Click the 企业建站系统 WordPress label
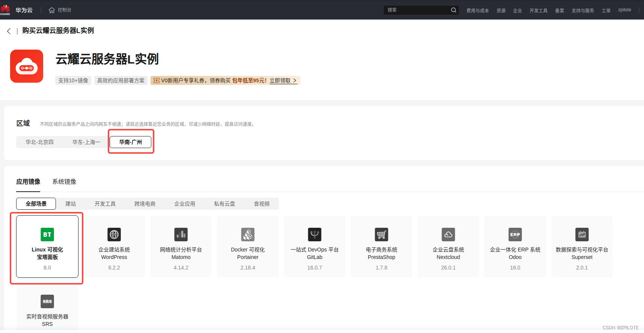This screenshot has height=333, width=644. coord(114,253)
